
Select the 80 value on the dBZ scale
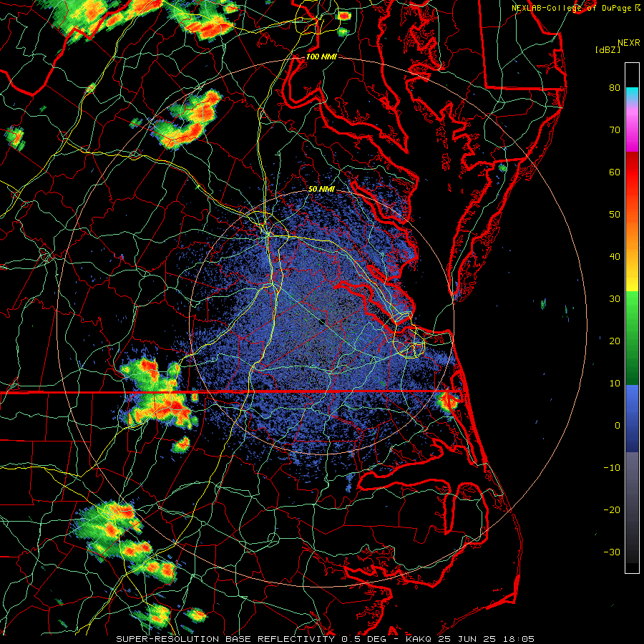pyautogui.click(x=615, y=87)
